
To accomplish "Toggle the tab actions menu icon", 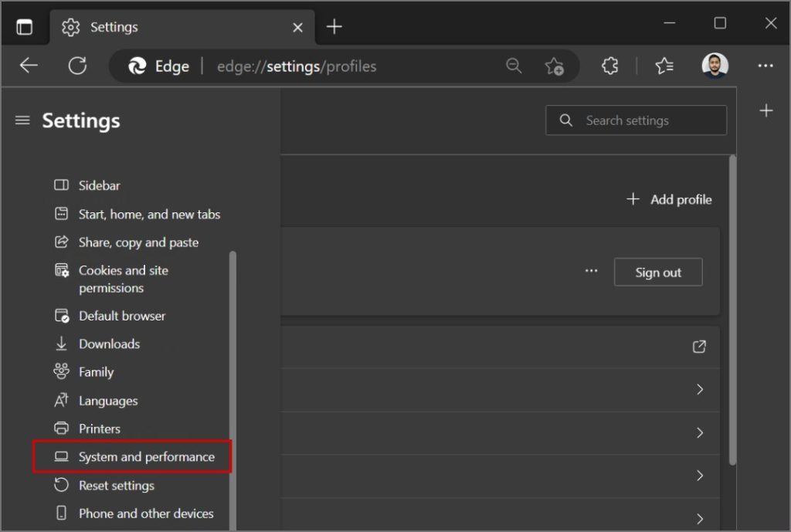I will click(24, 27).
